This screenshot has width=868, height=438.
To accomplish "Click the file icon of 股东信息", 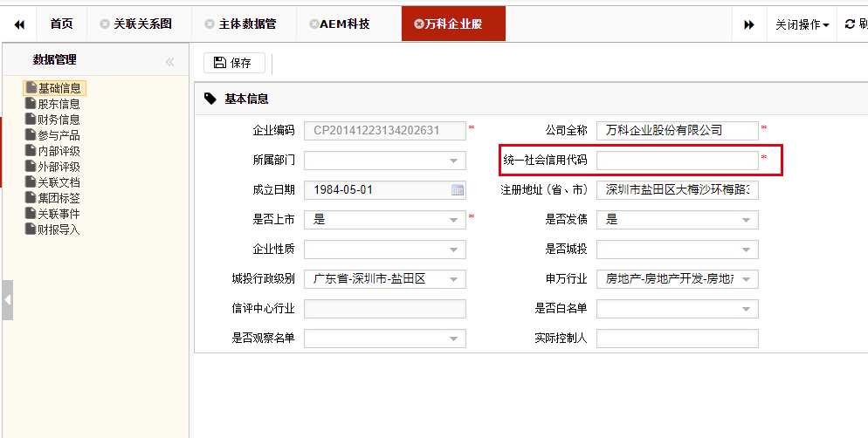I will (x=31, y=104).
